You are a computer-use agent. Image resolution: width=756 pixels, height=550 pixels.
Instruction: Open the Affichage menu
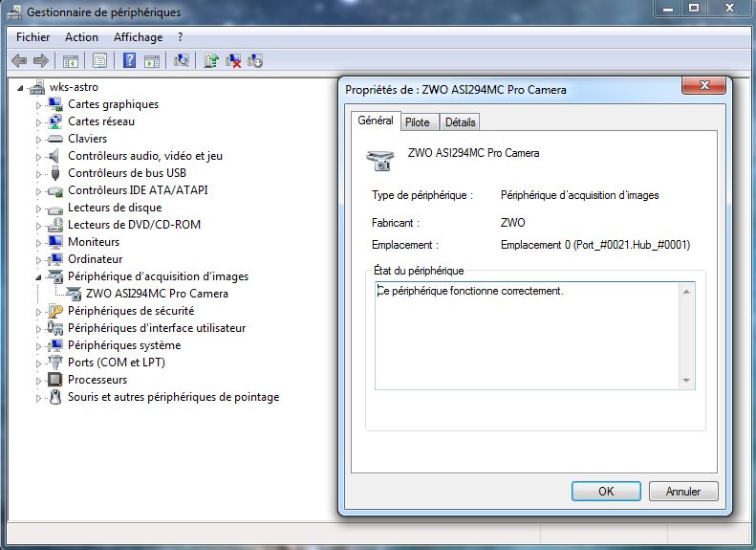coord(138,37)
